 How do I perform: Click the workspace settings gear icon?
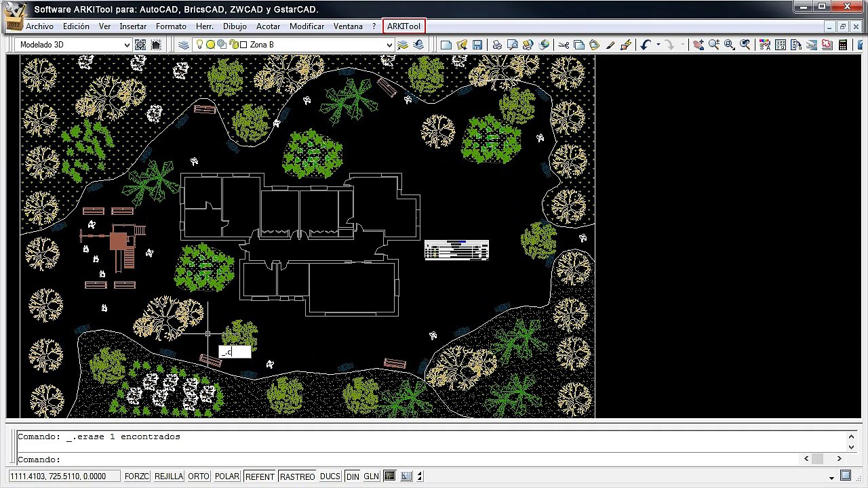[140, 45]
